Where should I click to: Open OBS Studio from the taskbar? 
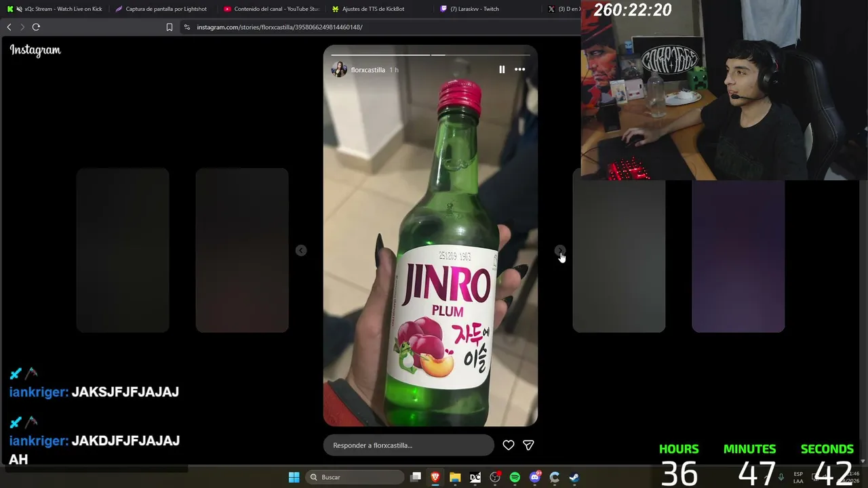495,477
